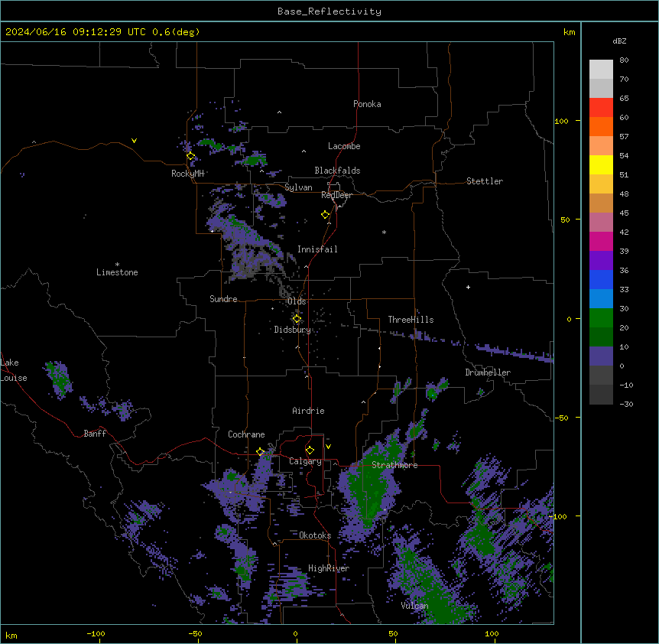This screenshot has width=659, height=644.
Task: Click the Sylvan label on the map
Action: 298,187
